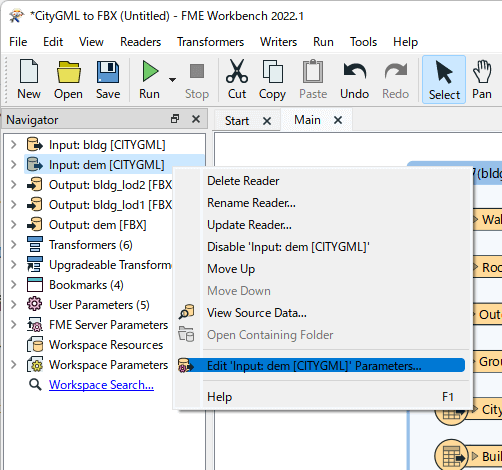Close the Navigator panel
The height and width of the screenshot is (470, 502).
point(196,119)
